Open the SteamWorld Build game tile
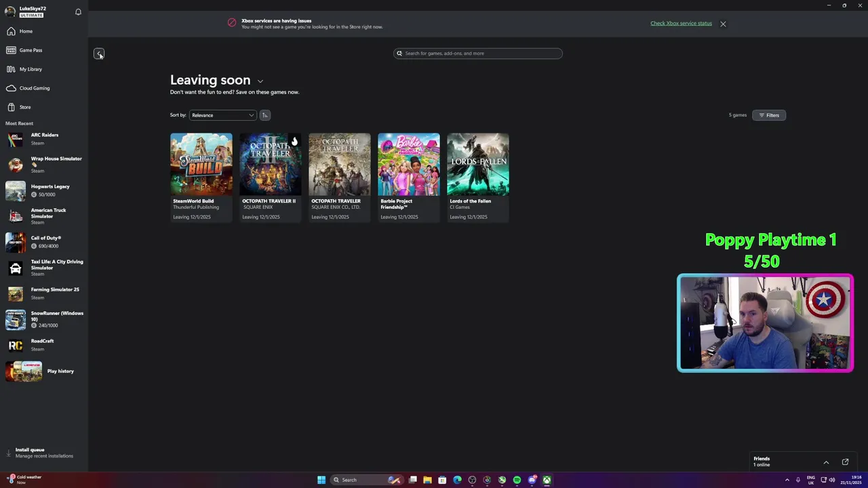Screen dimensions: 868x488 click(x=201, y=178)
